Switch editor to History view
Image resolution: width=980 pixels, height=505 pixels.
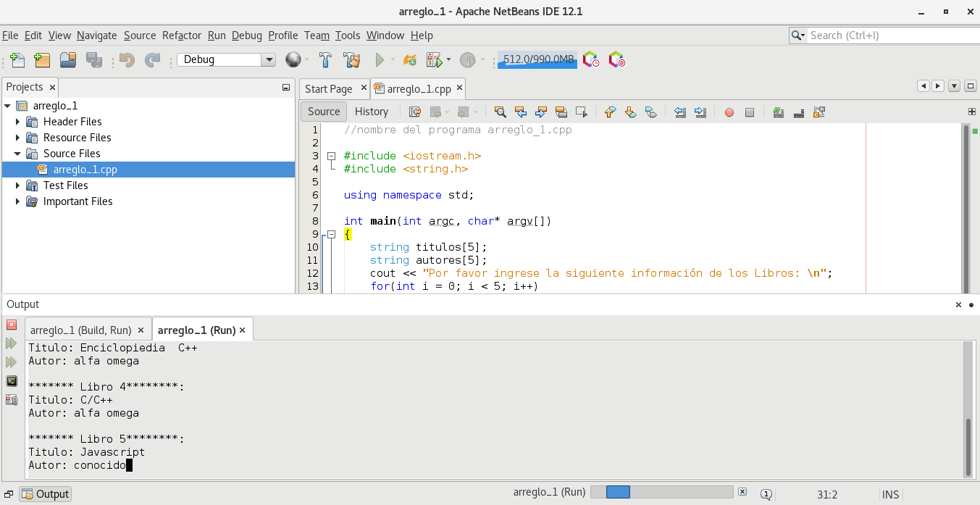tap(372, 112)
